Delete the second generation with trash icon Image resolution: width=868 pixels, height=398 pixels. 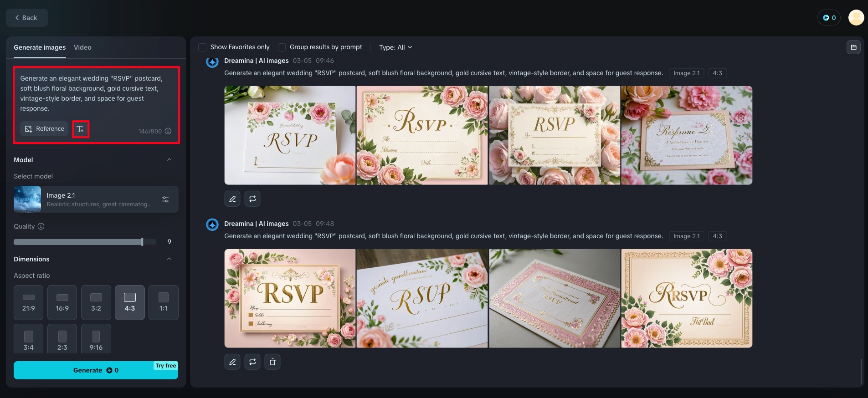coord(272,362)
